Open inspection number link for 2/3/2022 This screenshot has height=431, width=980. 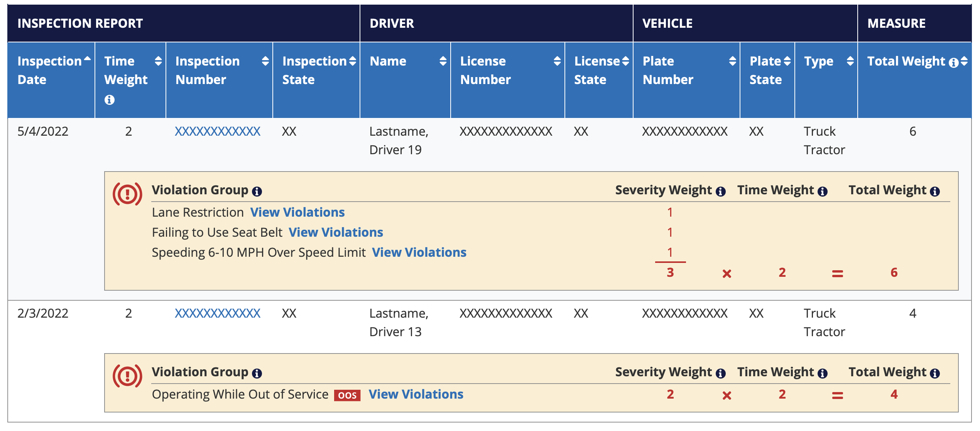click(218, 313)
